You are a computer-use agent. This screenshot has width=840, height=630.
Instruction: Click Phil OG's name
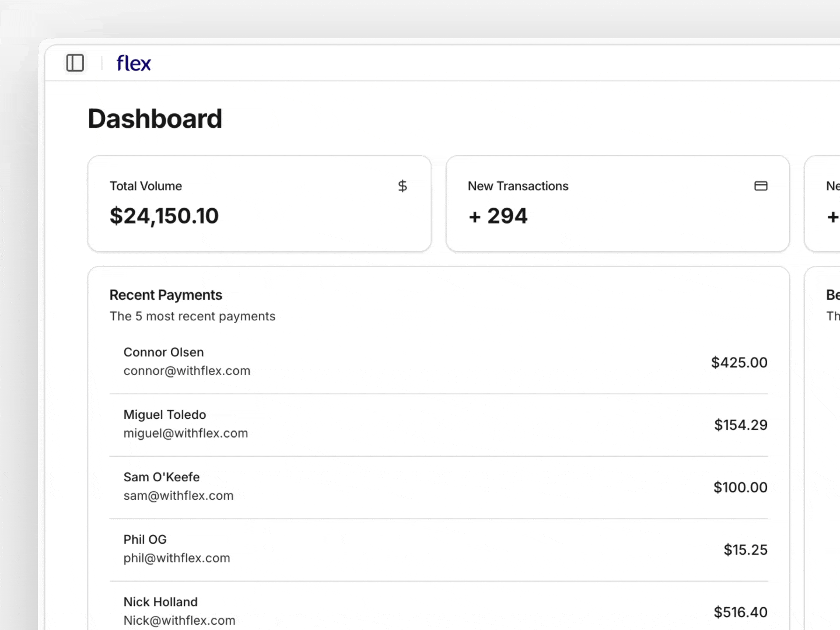coord(145,540)
